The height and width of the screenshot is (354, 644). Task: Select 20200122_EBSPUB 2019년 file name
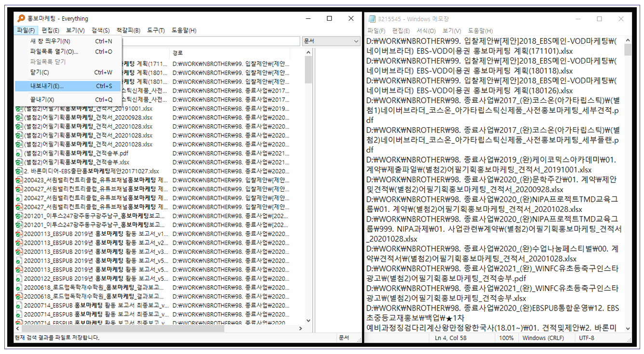coord(96,278)
